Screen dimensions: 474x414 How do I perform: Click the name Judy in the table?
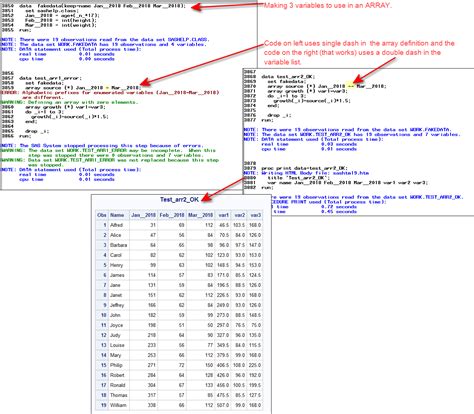point(115,335)
